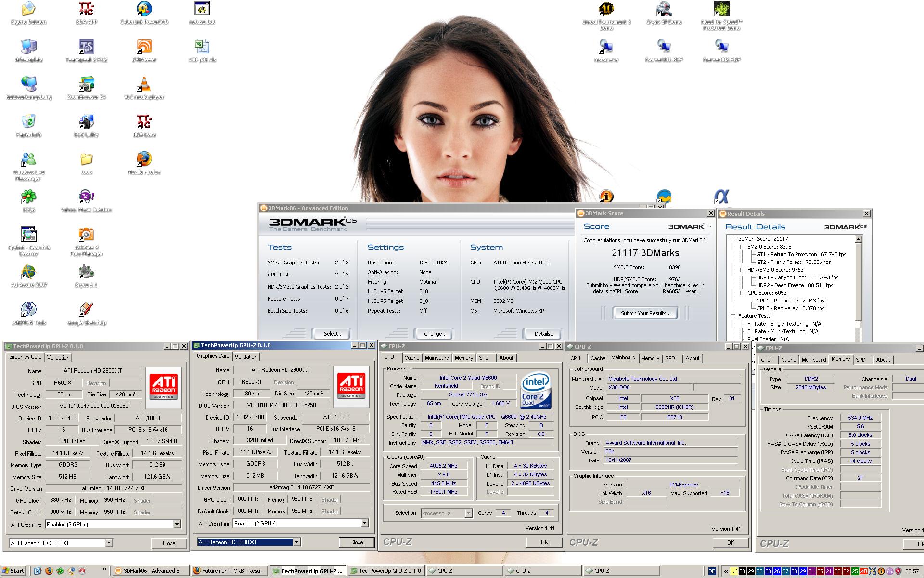Click the Start button on the taskbar
Viewport: 924px width, 578px height.
click(x=13, y=571)
